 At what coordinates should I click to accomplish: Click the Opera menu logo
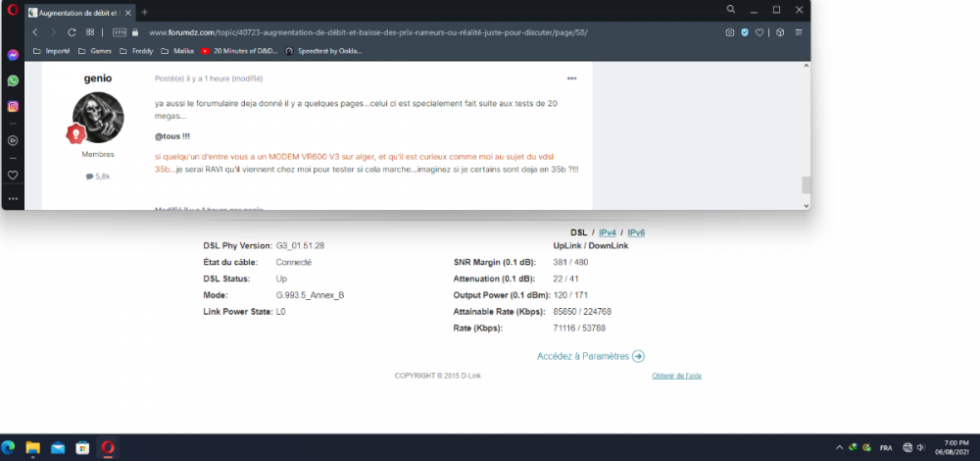13,12
